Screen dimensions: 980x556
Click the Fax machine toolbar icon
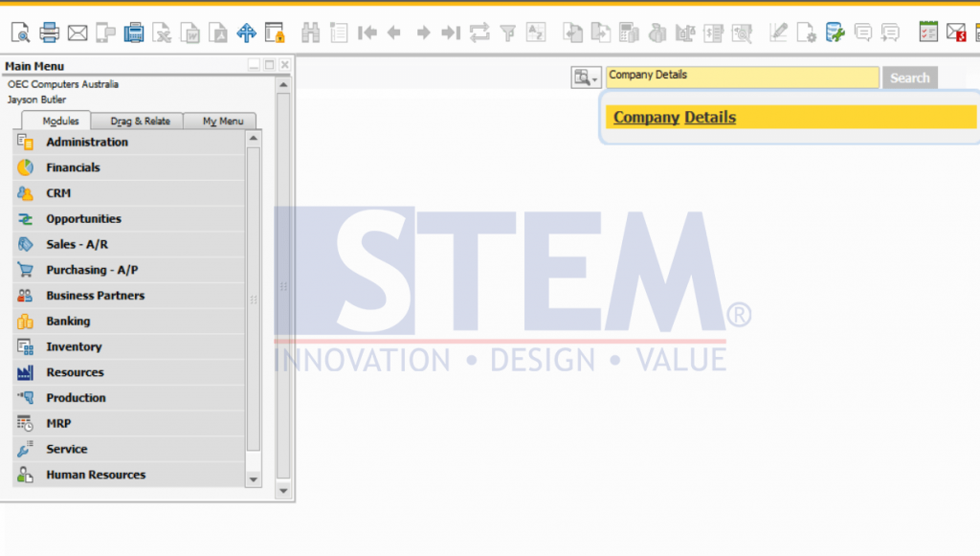pos(134,33)
